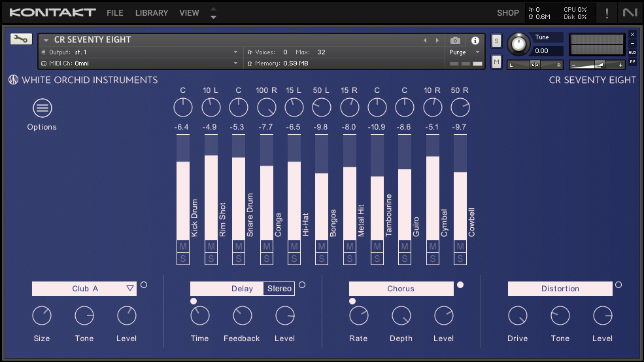Image resolution: width=644 pixels, height=362 pixels.
Task: Open the VIEW menu
Action: click(x=189, y=13)
